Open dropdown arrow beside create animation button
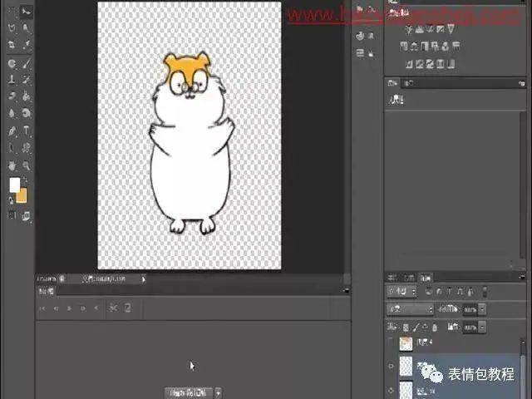Screen dimensions: 532x399 pos(218,393)
